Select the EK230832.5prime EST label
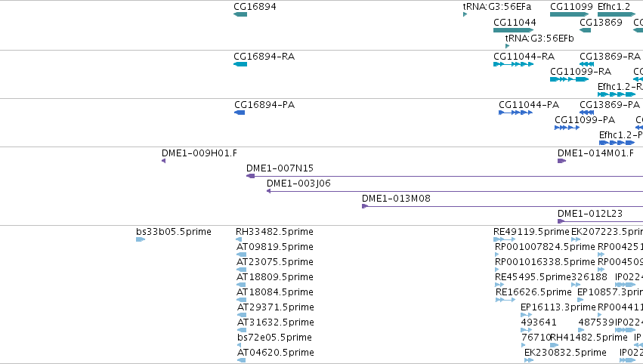643x364 pixels. pyautogui.click(x=565, y=353)
